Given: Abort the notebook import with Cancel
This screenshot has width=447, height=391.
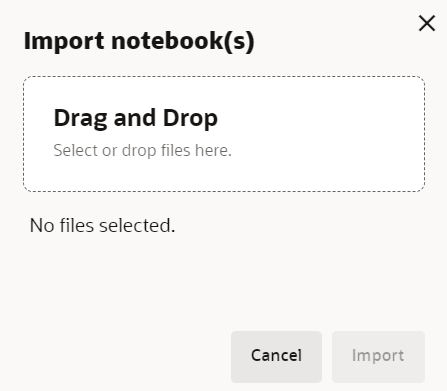Looking at the screenshot, I should coord(276,357).
